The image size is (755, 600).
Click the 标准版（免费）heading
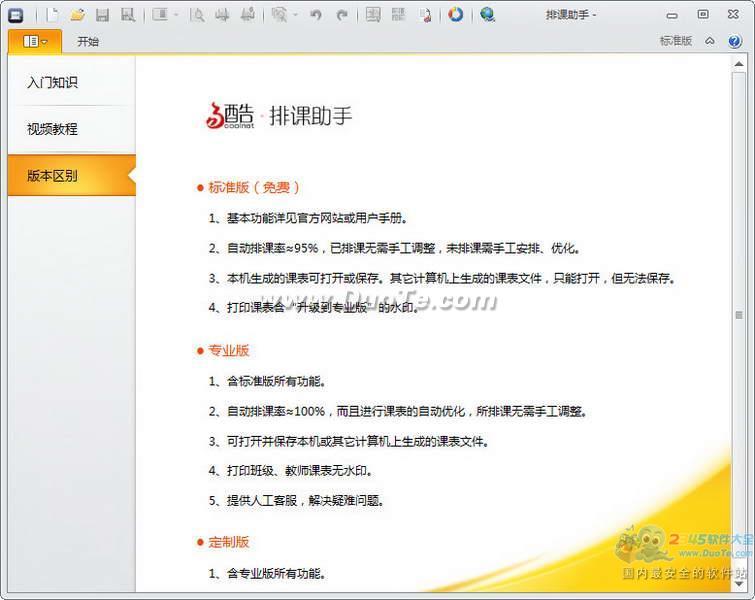[x=253, y=187]
